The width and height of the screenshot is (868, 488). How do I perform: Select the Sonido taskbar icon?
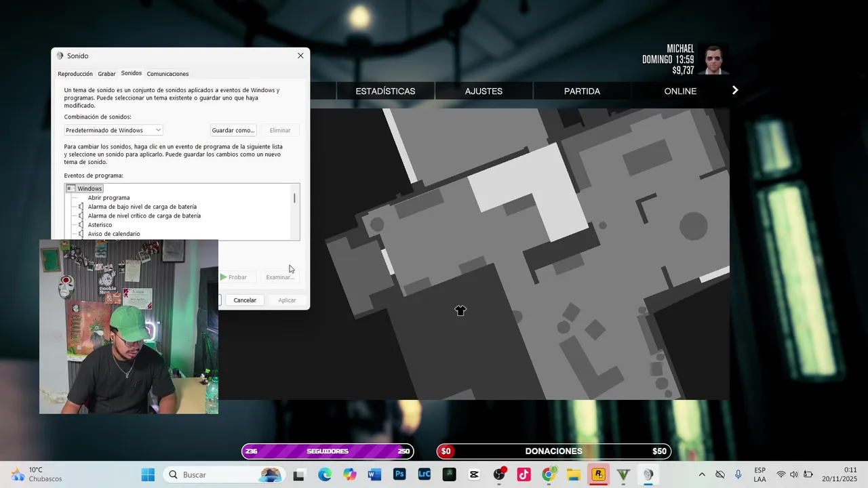point(648,474)
